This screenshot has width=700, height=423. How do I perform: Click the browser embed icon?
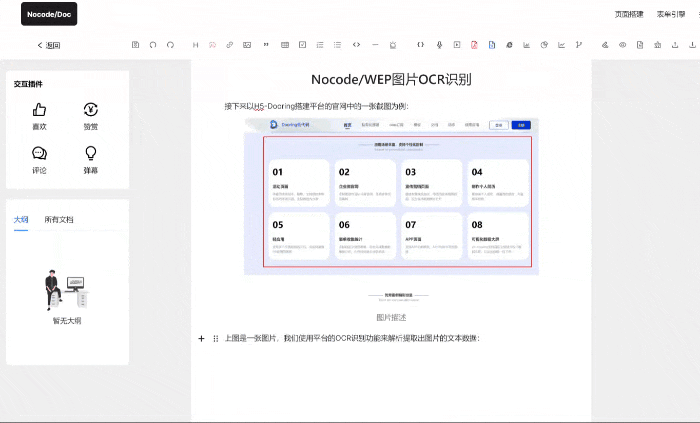pos(509,45)
